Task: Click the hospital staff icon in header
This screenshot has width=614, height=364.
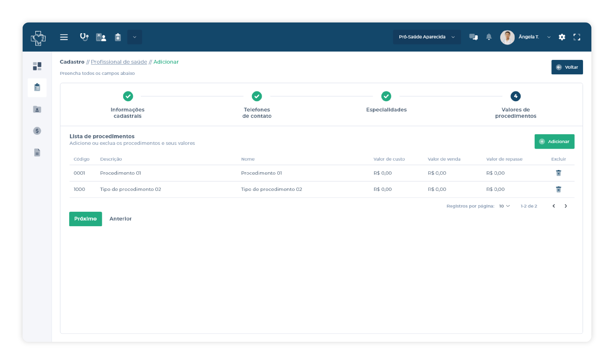Action: pos(101,37)
